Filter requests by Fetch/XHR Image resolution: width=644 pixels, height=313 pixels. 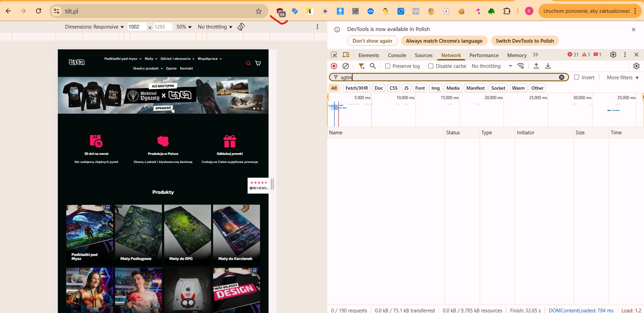(x=357, y=88)
